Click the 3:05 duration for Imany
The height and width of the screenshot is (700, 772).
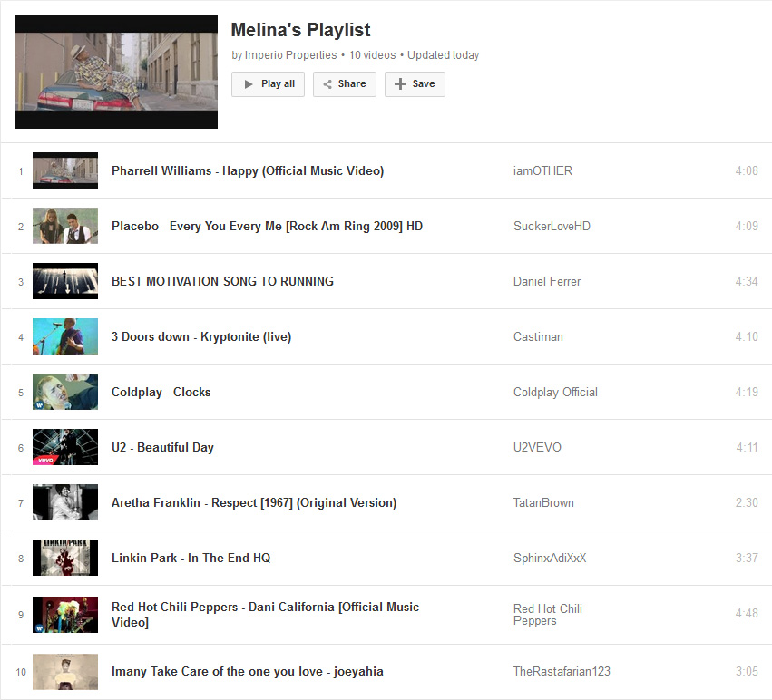coord(747,672)
